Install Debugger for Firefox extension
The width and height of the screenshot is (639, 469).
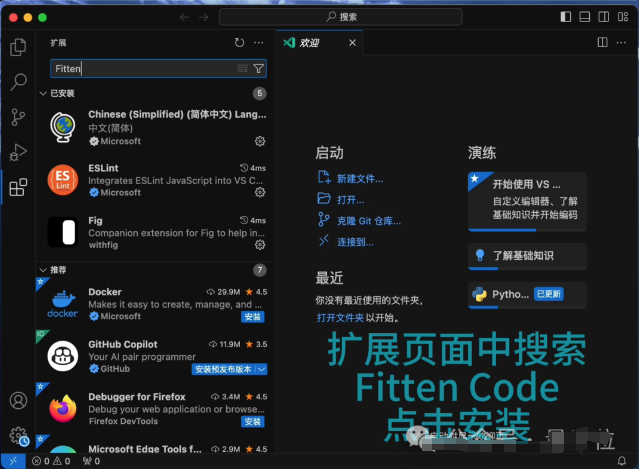[x=253, y=422]
